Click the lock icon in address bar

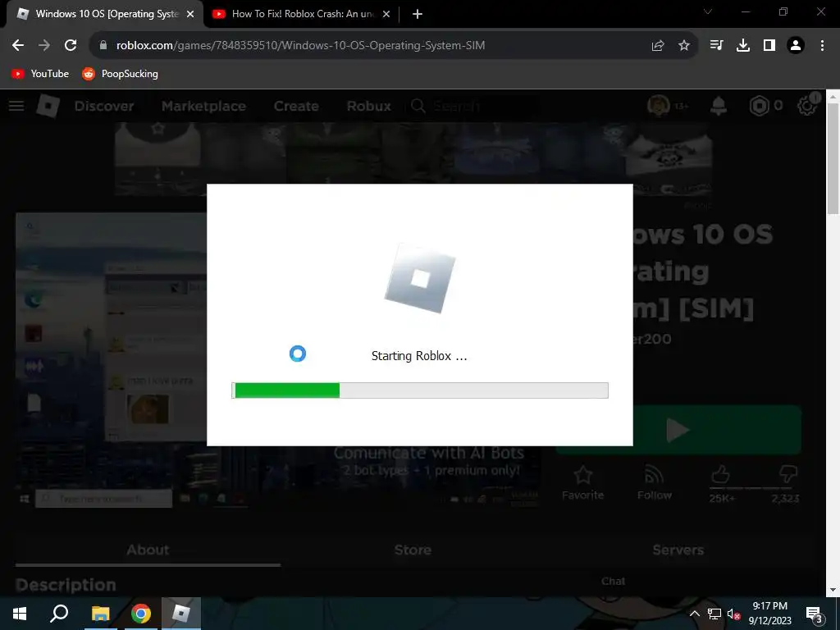coord(103,46)
